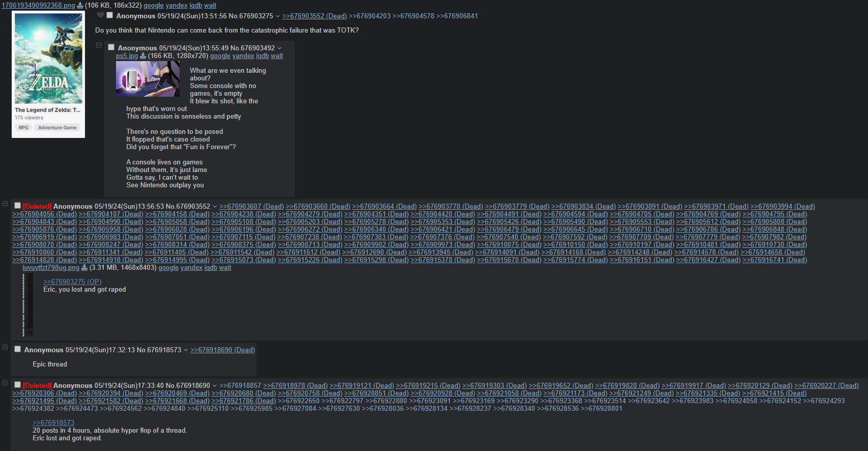The image size is (868, 451).
Task: Open the post menu arrow after No.676918573
Action: (186, 350)
